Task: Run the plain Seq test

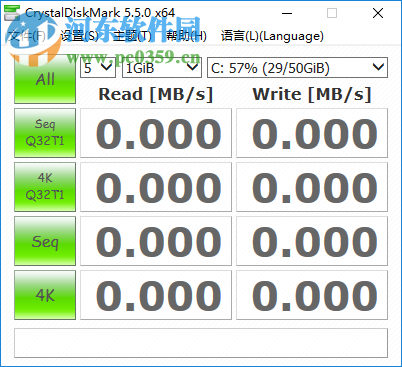Action: (45, 241)
